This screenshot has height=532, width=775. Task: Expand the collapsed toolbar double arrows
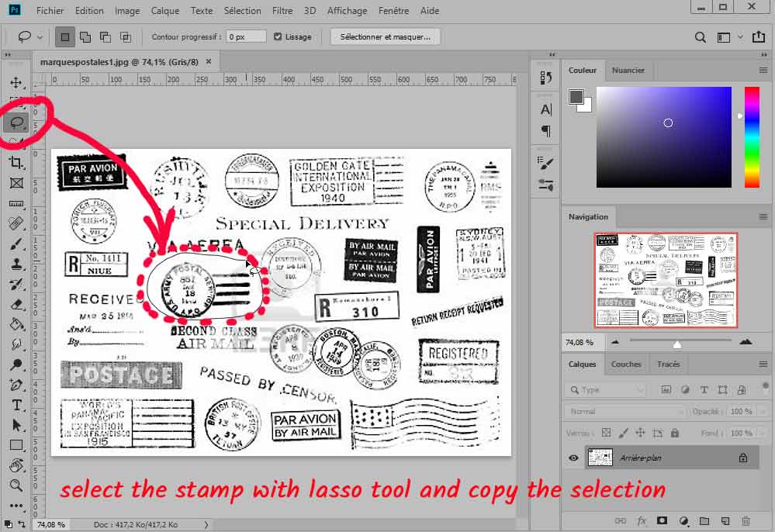8,54
